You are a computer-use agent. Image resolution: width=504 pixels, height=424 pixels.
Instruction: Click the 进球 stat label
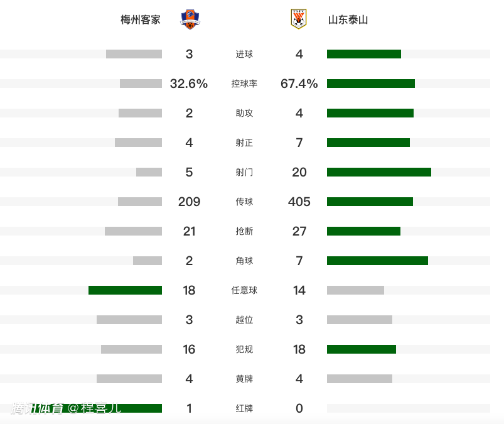pyautogui.click(x=244, y=54)
